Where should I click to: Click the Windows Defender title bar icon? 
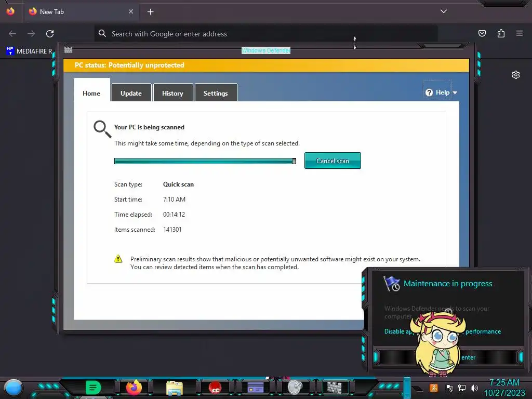(68, 50)
